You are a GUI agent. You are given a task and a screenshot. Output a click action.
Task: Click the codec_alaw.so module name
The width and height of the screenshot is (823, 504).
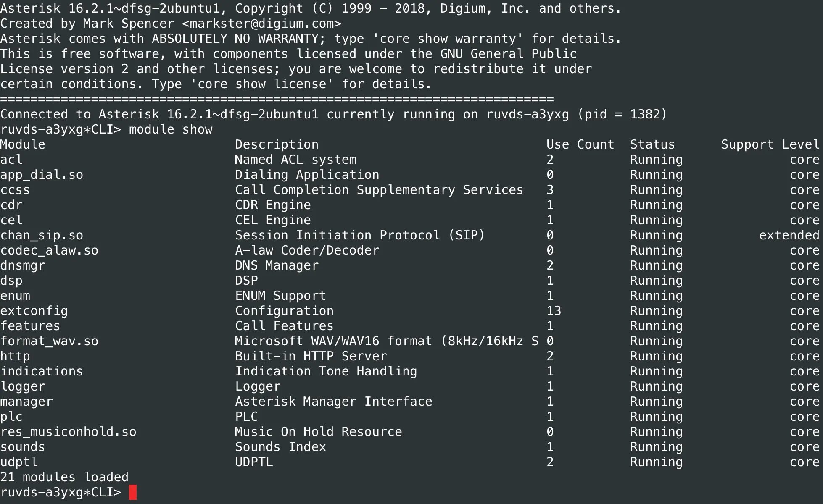click(x=49, y=250)
